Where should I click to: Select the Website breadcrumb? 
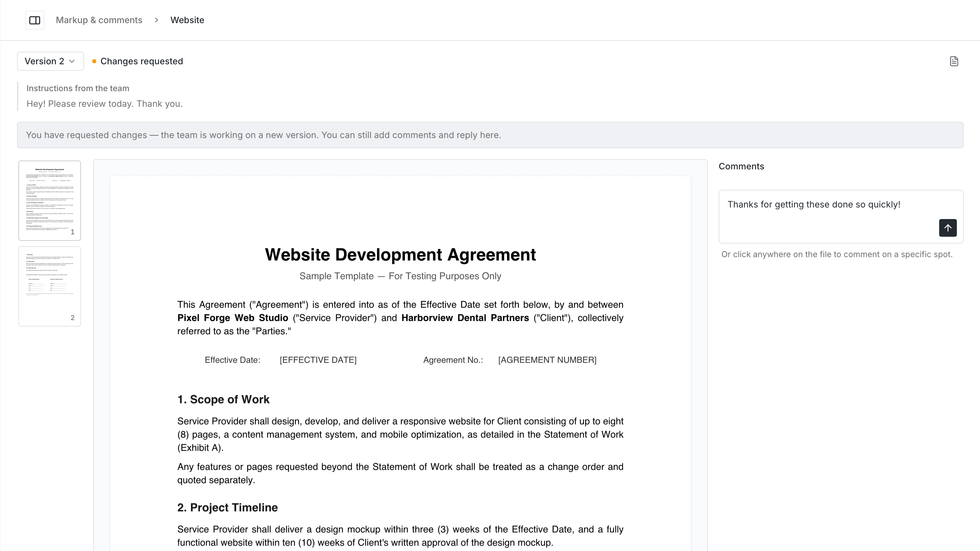(x=187, y=20)
